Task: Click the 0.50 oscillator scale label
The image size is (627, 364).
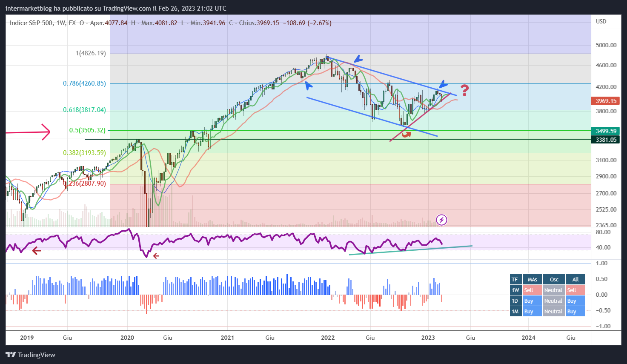Action: click(x=601, y=279)
